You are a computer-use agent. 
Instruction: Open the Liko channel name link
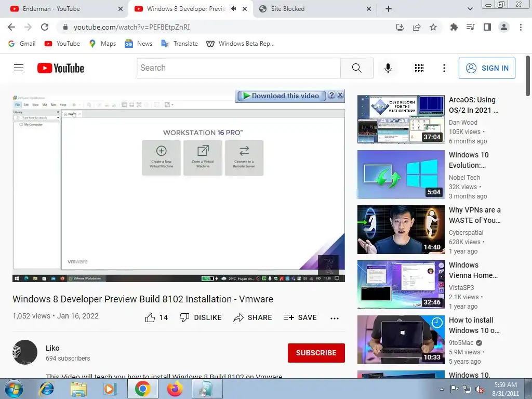pyautogui.click(x=52, y=348)
